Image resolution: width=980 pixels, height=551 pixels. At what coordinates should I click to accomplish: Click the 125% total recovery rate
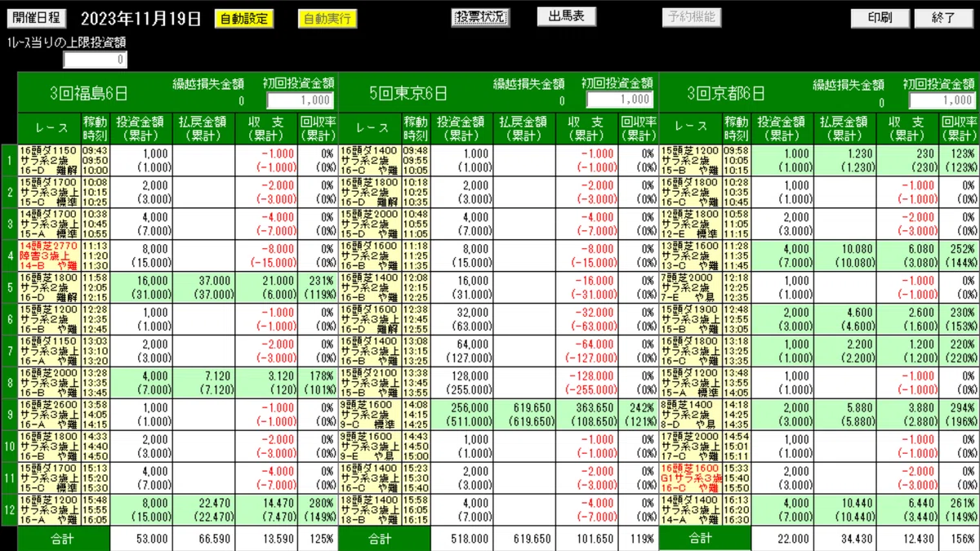318,539
